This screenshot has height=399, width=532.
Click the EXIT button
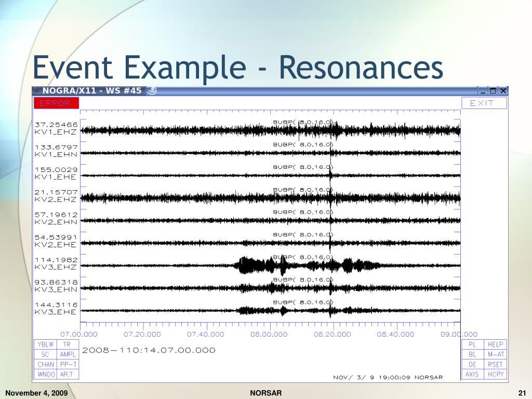click(484, 103)
